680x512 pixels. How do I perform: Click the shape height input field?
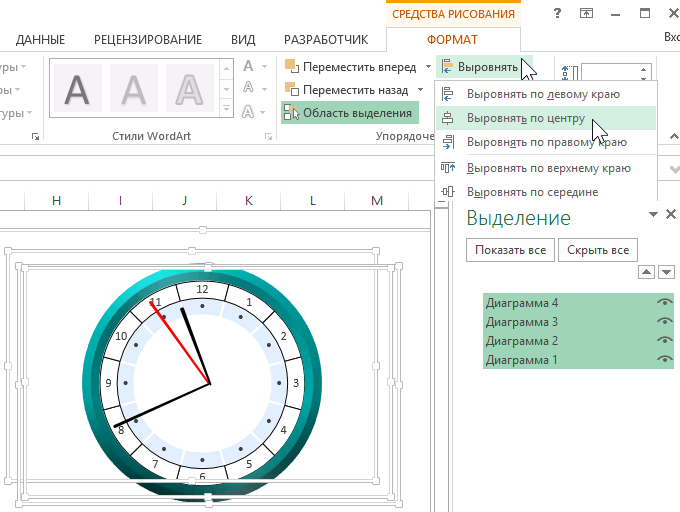[x=609, y=72]
